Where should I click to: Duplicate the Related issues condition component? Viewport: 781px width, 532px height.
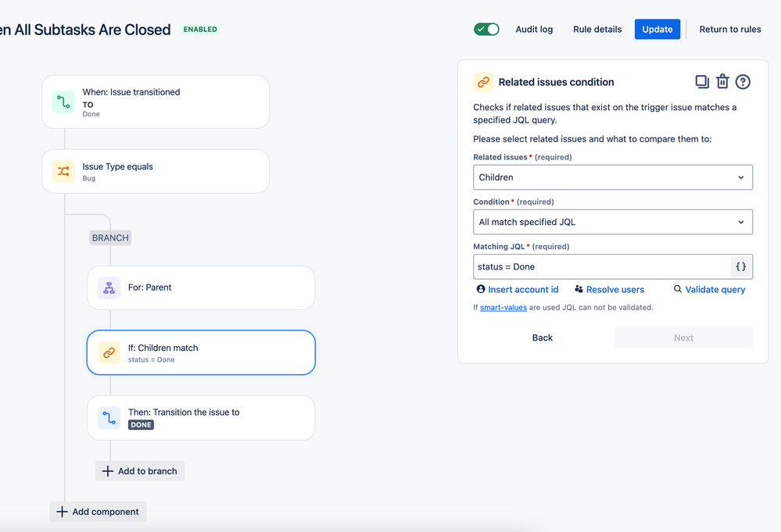[x=702, y=81]
